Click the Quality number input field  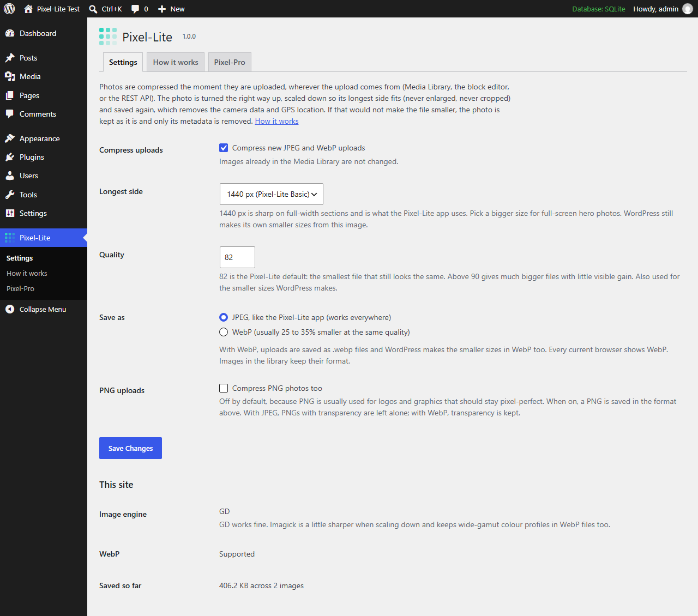point(237,257)
